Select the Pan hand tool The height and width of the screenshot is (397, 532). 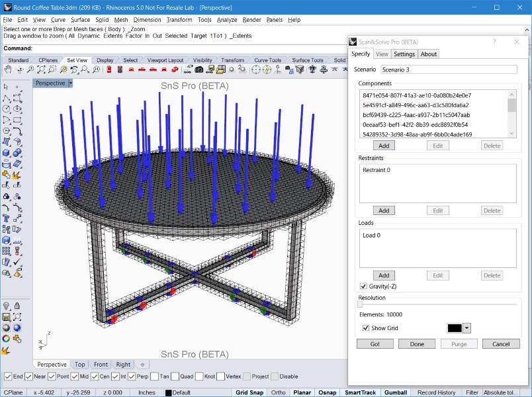point(7,69)
